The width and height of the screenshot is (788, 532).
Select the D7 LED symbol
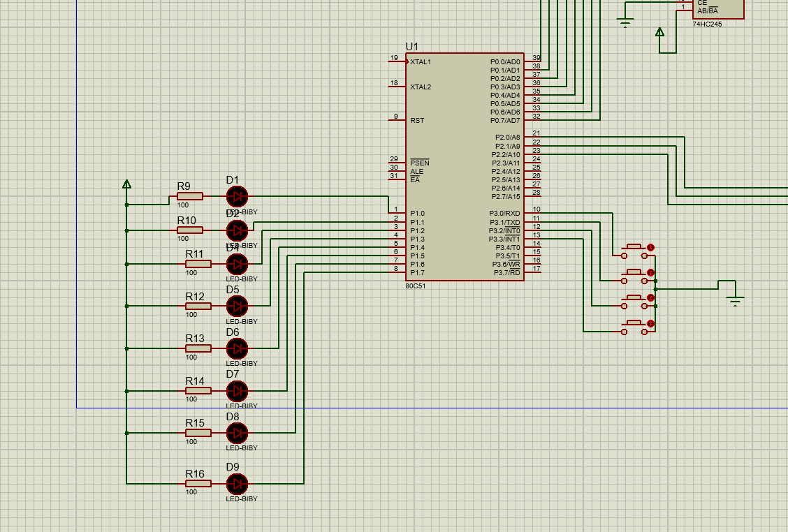pyautogui.click(x=238, y=390)
